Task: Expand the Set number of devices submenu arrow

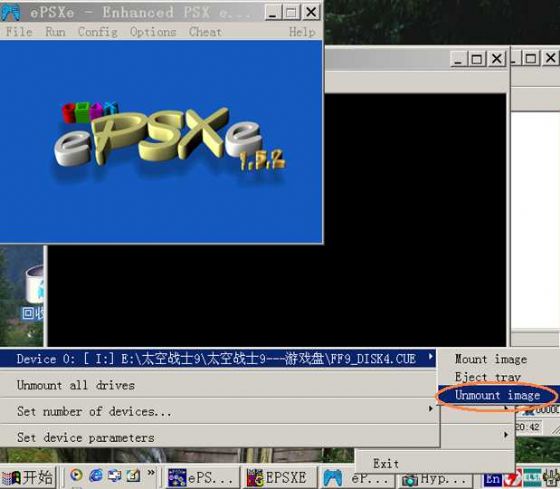Action: tap(430, 408)
